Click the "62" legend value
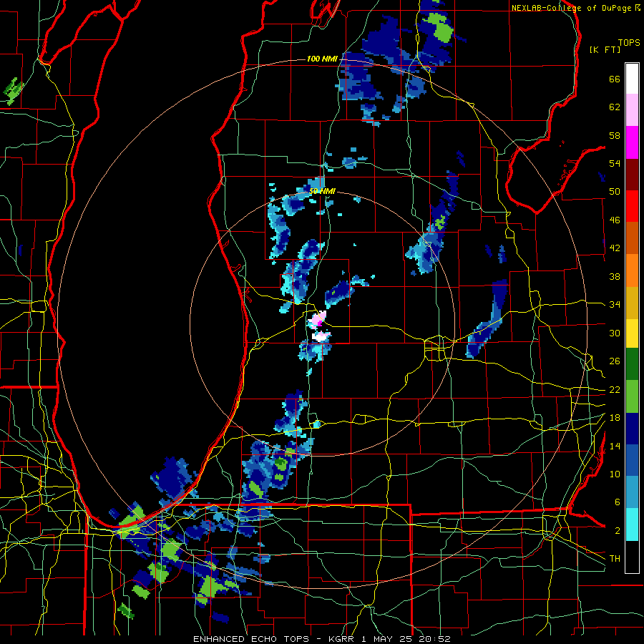The image size is (644, 644). (x=615, y=107)
